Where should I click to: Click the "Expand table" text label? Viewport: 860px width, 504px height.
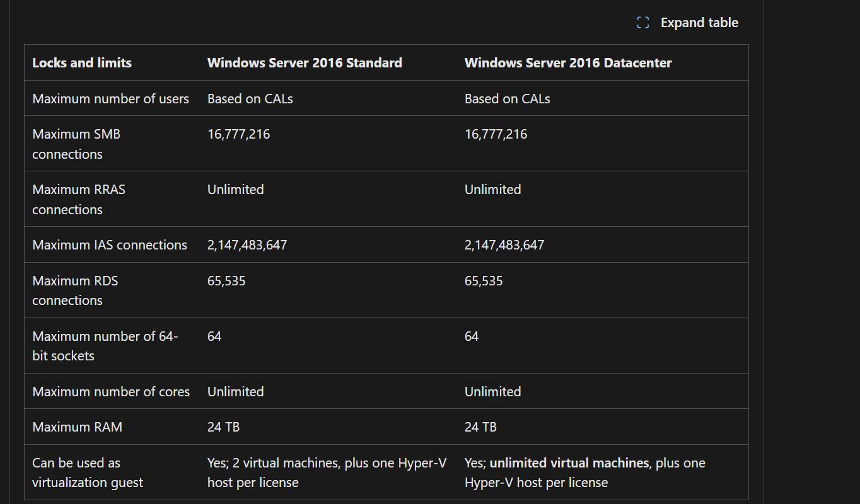[699, 23]
